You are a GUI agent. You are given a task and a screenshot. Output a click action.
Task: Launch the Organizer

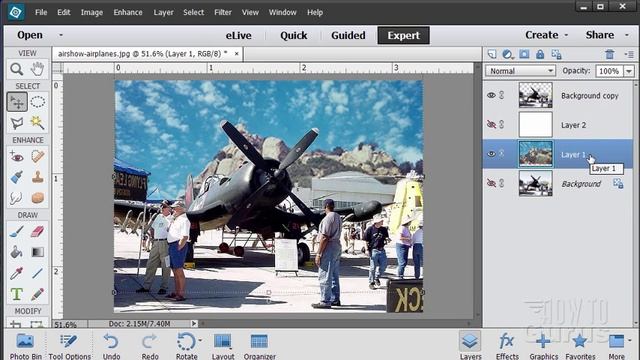coord(260,346)
